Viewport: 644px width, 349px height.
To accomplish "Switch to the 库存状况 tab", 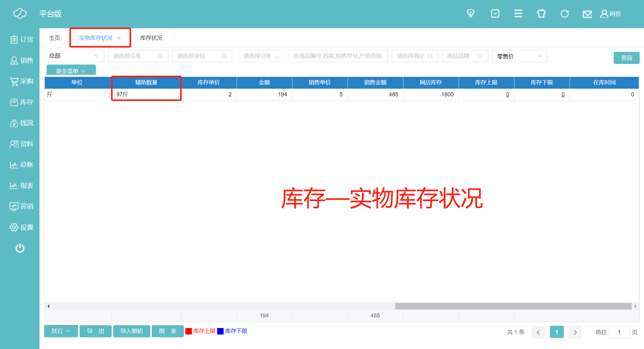I will click(151, 38).
